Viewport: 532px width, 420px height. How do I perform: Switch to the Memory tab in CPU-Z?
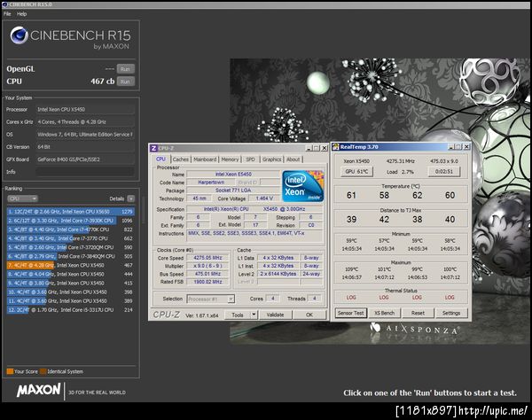[230, 159]
